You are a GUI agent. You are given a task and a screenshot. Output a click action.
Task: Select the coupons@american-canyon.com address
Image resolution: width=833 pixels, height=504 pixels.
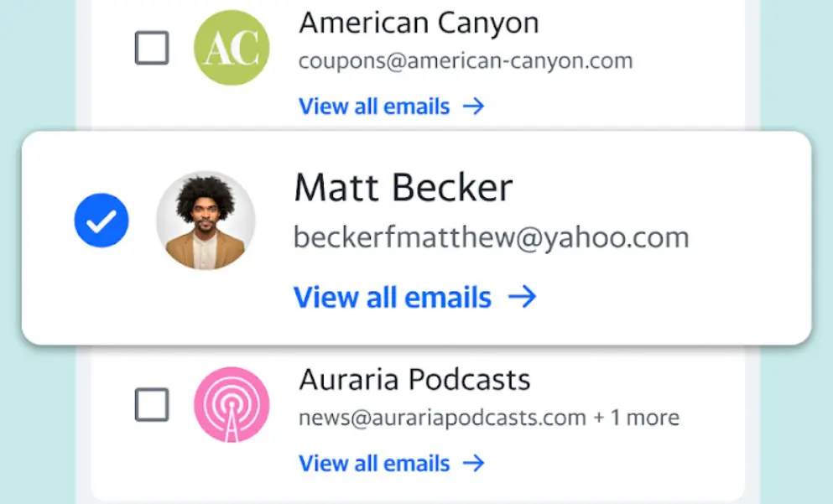(466, 61)
